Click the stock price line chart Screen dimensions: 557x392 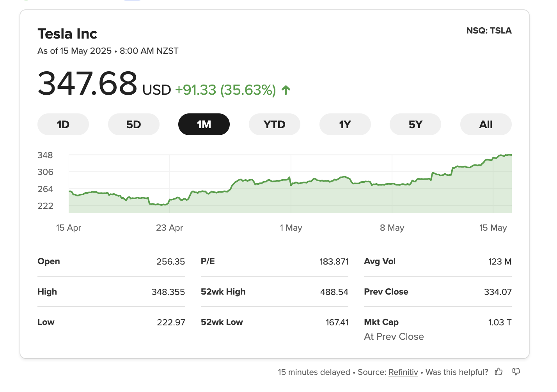[x=290, y=184]
